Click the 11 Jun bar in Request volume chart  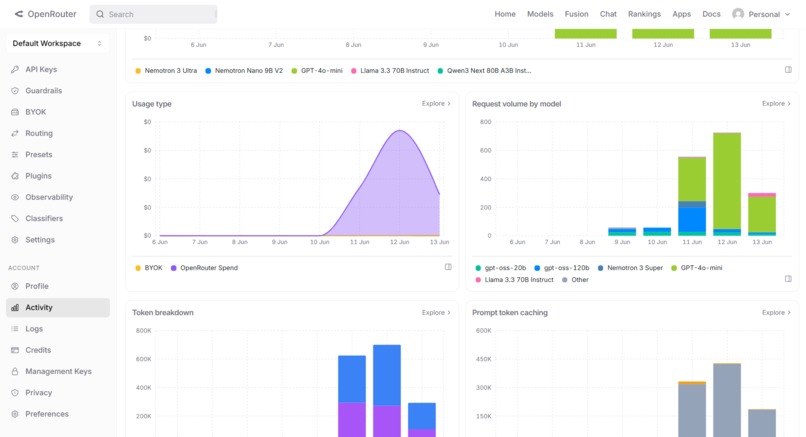(692, 196)
